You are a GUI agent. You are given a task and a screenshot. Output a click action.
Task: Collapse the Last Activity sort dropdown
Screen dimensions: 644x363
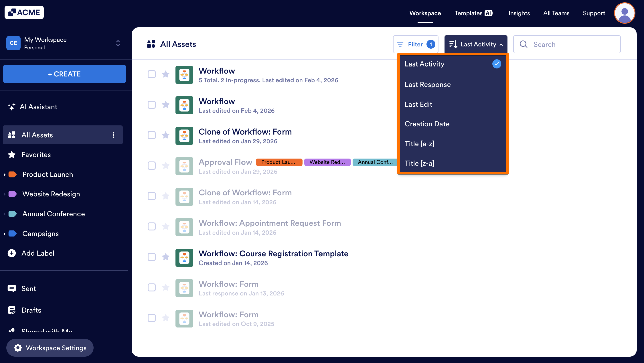500,44
